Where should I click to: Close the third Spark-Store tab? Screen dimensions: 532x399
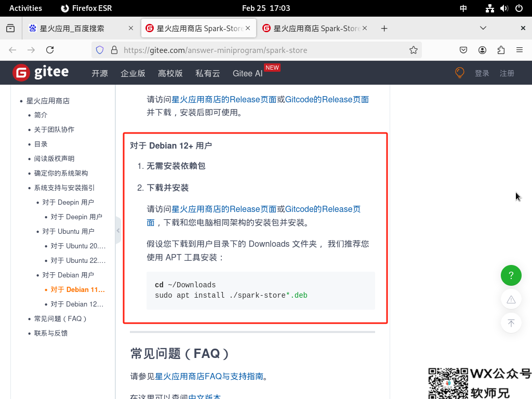pos(365,28)
